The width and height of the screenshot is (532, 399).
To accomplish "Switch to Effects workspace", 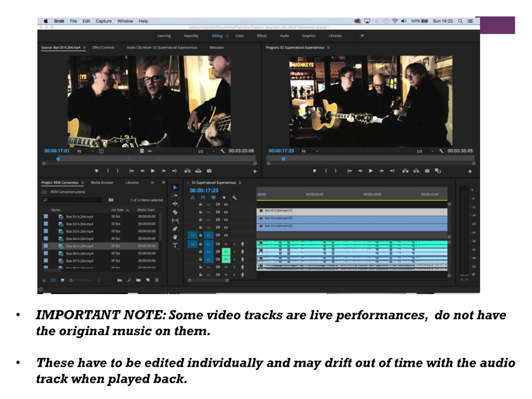I will [262, 36].
